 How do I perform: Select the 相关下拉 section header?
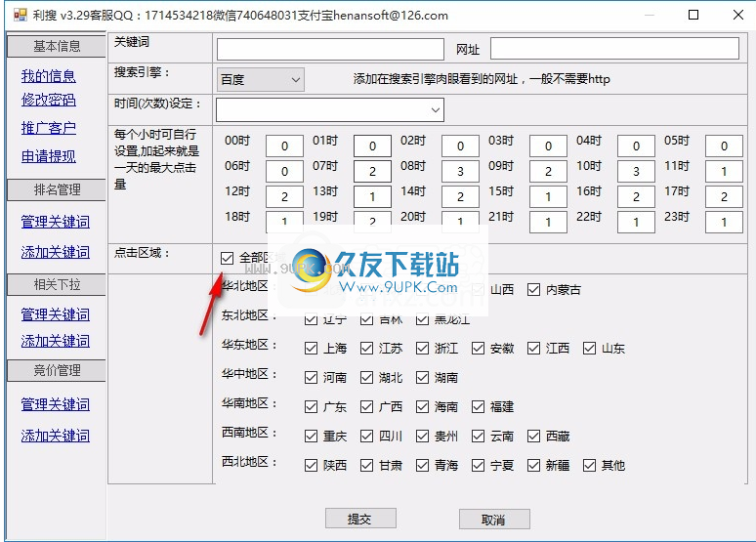(x=57, y=284)
